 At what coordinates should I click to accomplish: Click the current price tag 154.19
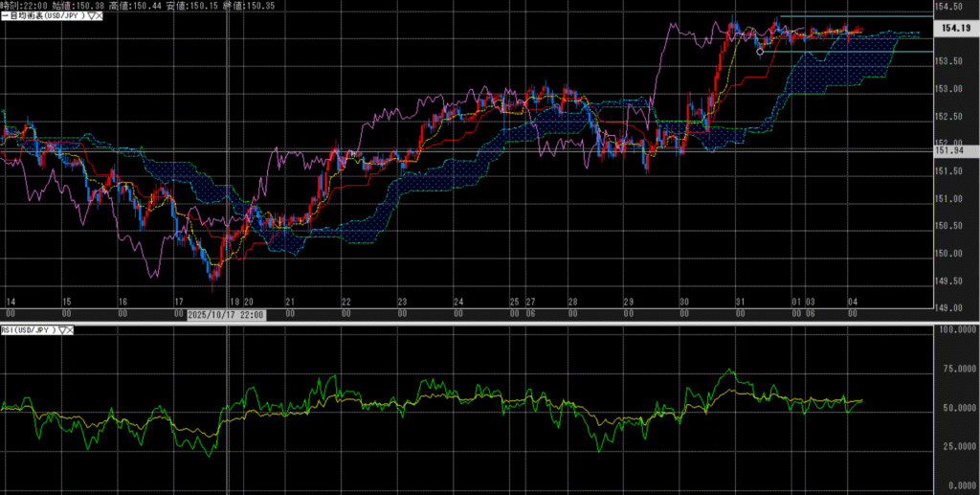coord(953,29)
